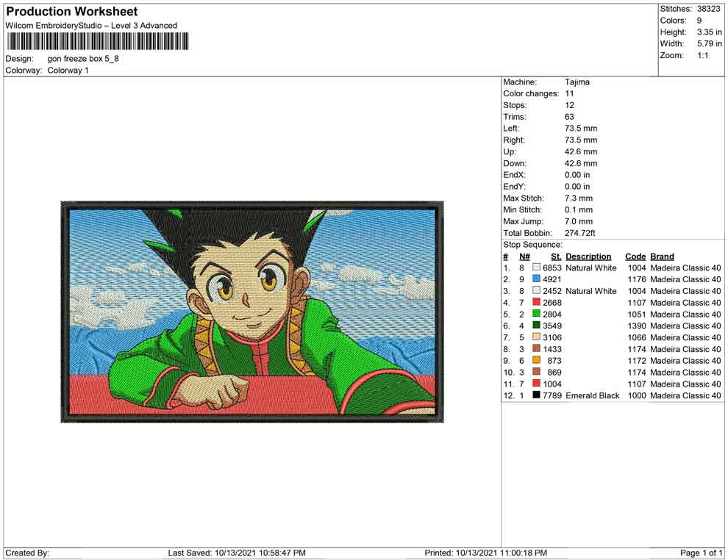This screenshot has width=728, height=560.
Task: Click the dark green swatch code 1390
Action: pyautogui.click(x=536, y=326)
